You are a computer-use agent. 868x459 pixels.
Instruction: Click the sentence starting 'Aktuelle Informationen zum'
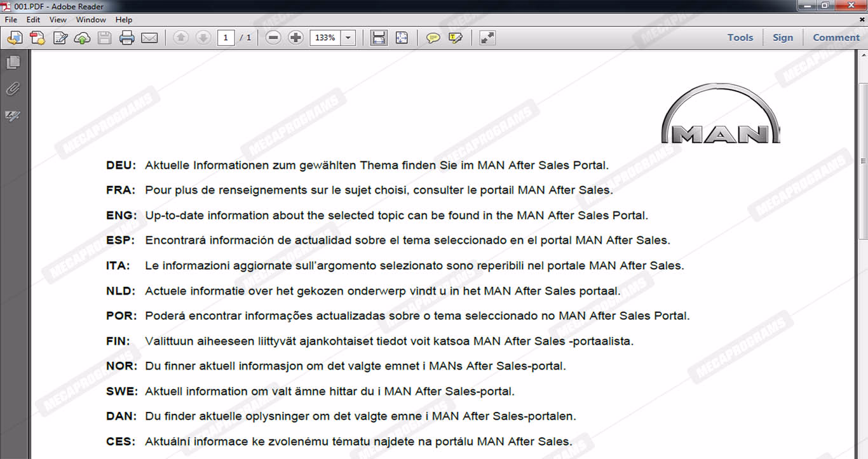377,165
